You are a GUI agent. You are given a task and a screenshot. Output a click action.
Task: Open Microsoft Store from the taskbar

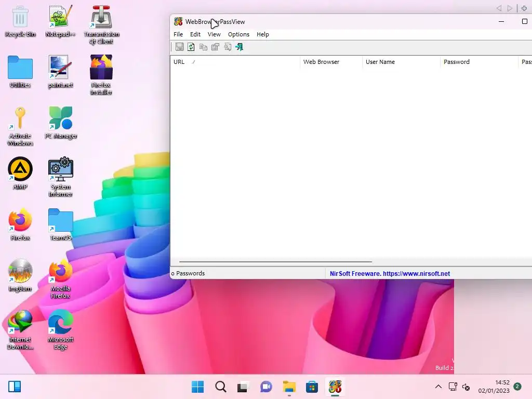point(312,387)
